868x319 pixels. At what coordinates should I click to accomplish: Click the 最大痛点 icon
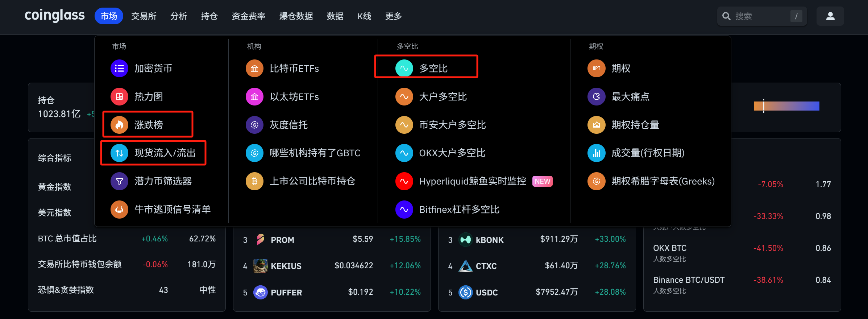pyautogui.click(x=596, y=96)
